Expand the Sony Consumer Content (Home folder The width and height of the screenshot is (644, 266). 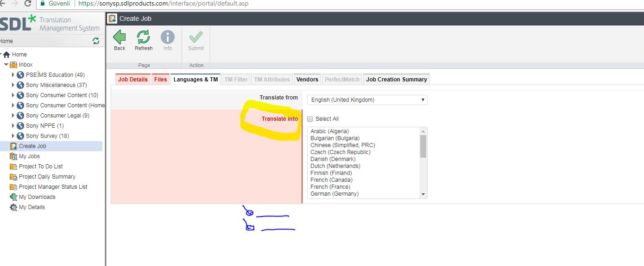point(13,105)
